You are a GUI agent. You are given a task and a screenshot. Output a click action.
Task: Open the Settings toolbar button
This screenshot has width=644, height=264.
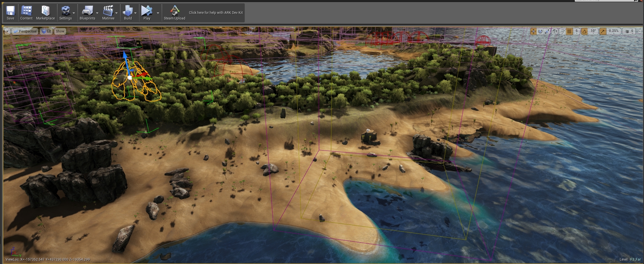pyautogui.click(x=65, y=13)
